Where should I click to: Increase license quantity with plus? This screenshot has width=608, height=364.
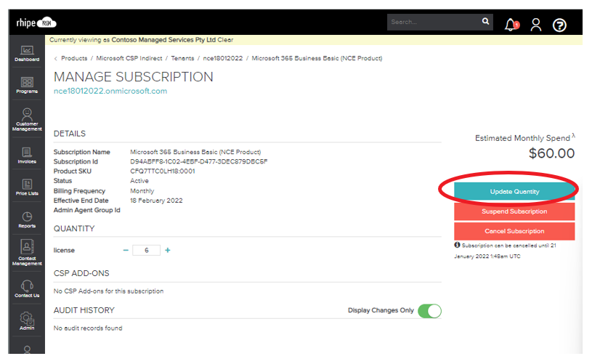(168, 251)
